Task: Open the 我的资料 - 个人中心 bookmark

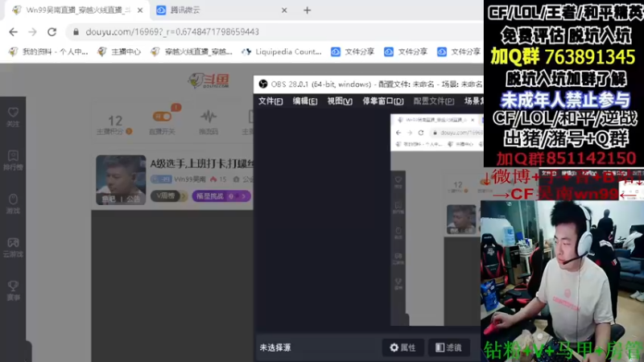Action: tap(48, 51)
